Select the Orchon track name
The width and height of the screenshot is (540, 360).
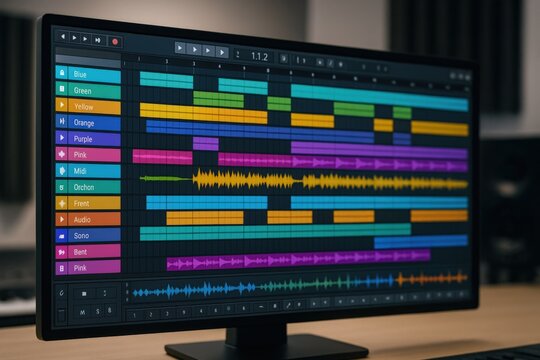click(84, 187)
